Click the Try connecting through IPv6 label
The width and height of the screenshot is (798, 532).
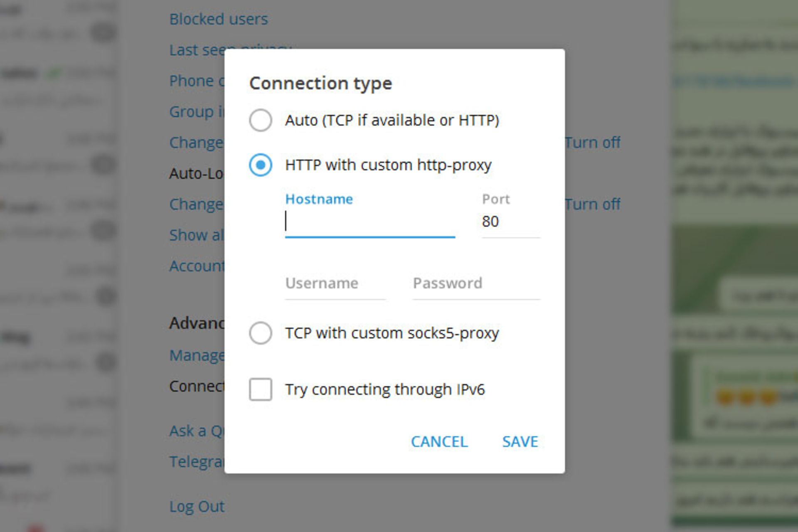385,389
